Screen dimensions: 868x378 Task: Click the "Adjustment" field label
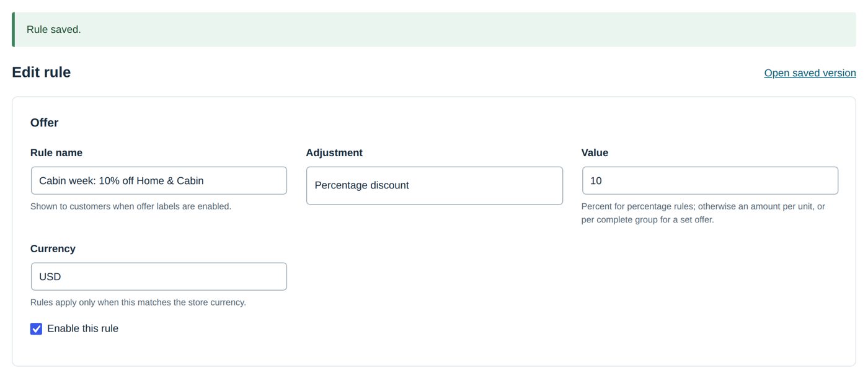point(334,152)
